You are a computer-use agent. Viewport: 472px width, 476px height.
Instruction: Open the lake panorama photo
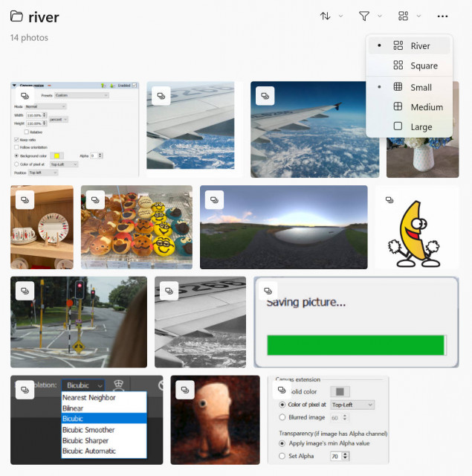tap(284, 228)
